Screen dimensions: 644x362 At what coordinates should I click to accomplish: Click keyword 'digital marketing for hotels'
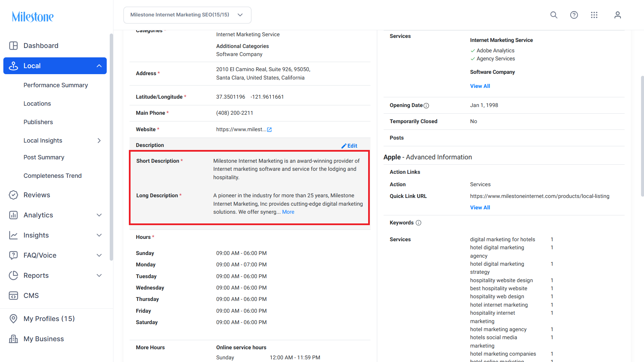pyautogui.click(x=502, y=240)
